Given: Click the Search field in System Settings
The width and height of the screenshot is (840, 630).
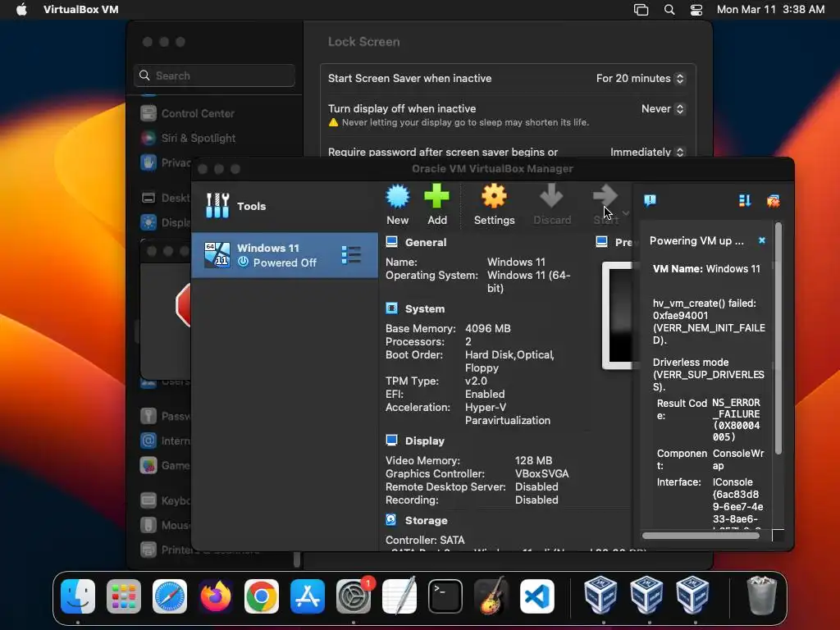Looking at the screenshot, I should (x=214, y=75).
